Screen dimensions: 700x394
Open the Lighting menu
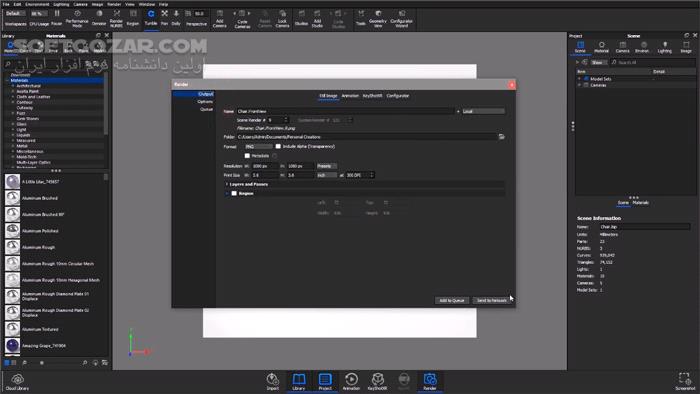[x=61, y=4]
